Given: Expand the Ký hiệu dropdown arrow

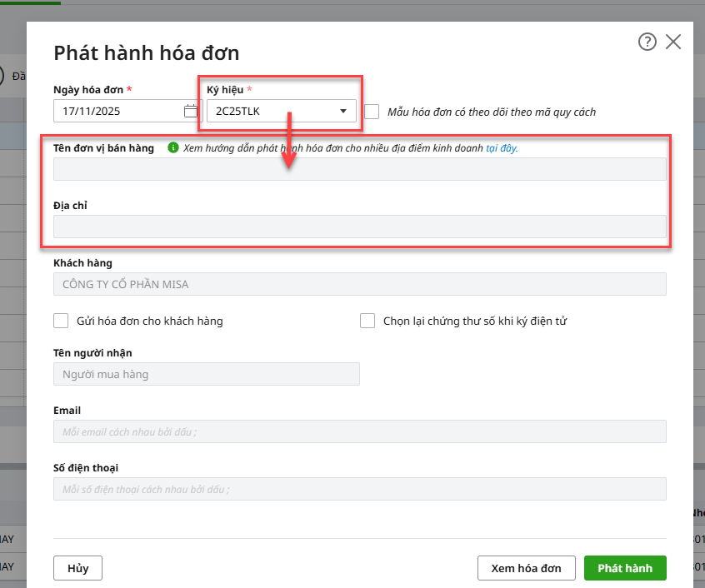Looking at the screenshot, I should coord(343,111).
